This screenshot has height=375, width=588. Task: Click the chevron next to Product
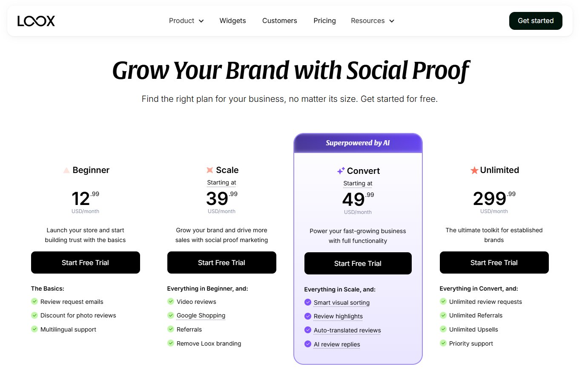201,20
